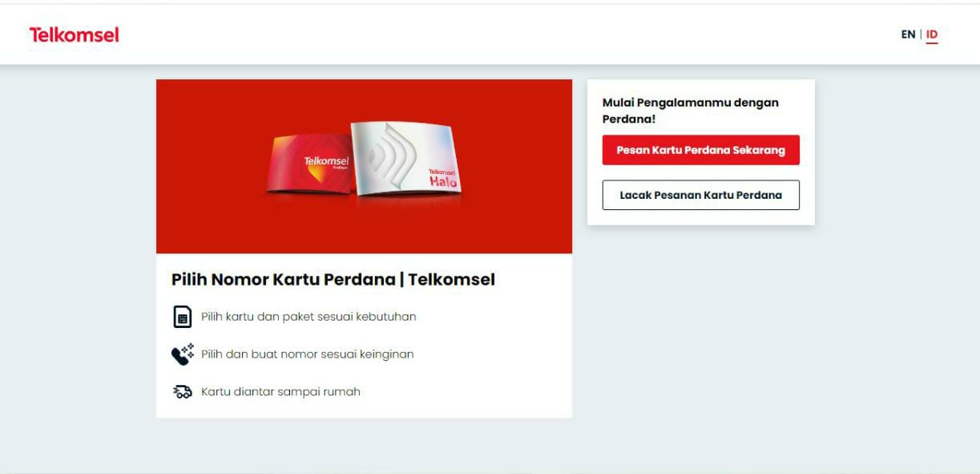Click the curved wave emblem on white card
Screen dimensions: 980x474
[x=390, y=154]
